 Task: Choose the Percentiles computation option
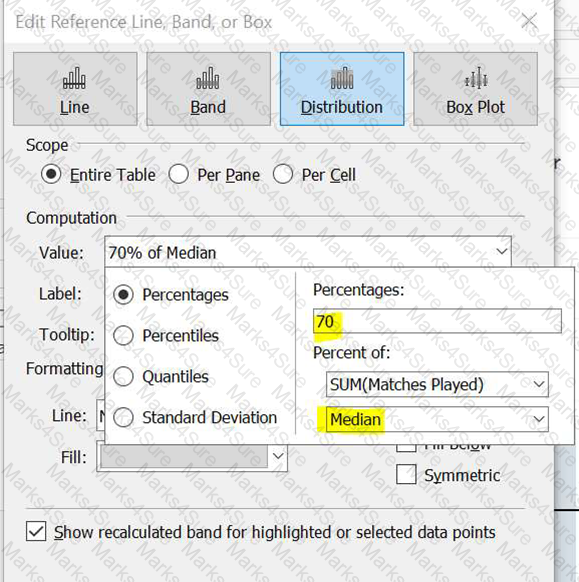[x=123, y=336]
